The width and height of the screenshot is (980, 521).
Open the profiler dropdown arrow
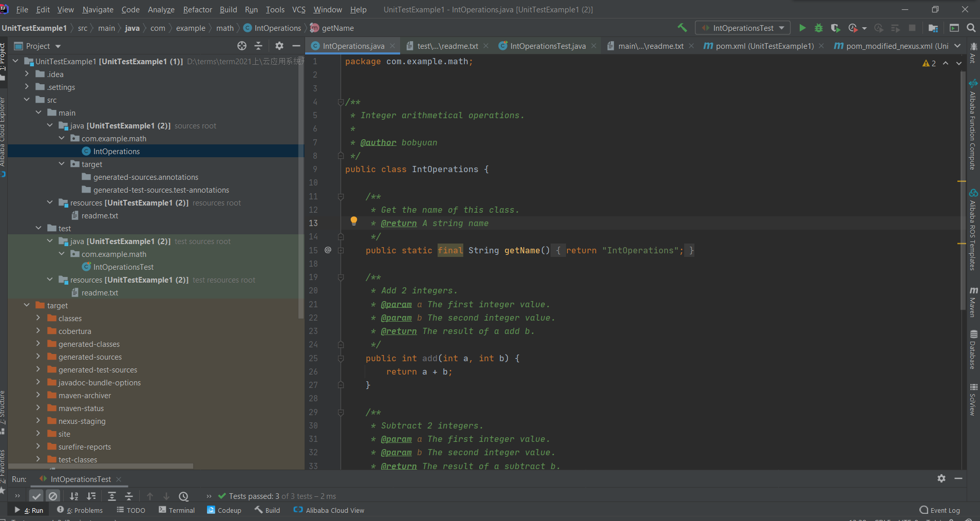click(864, 28)
